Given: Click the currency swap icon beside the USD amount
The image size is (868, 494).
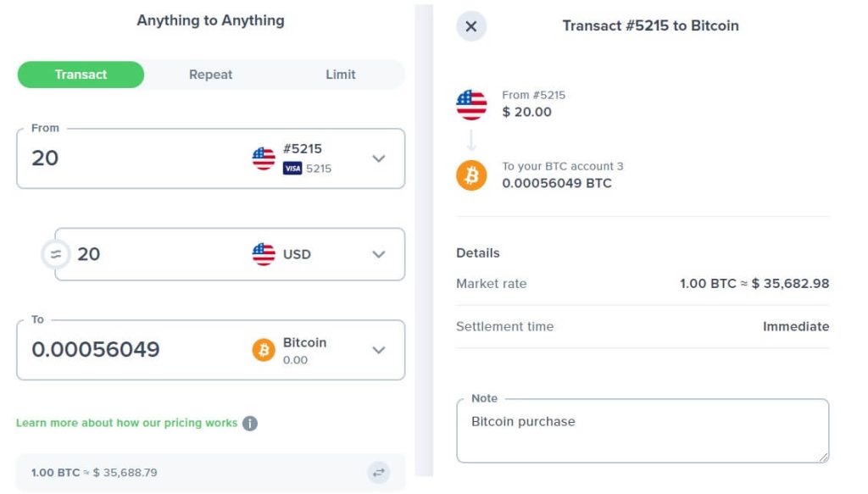Looking at the screenshot, I should [54, 254].
